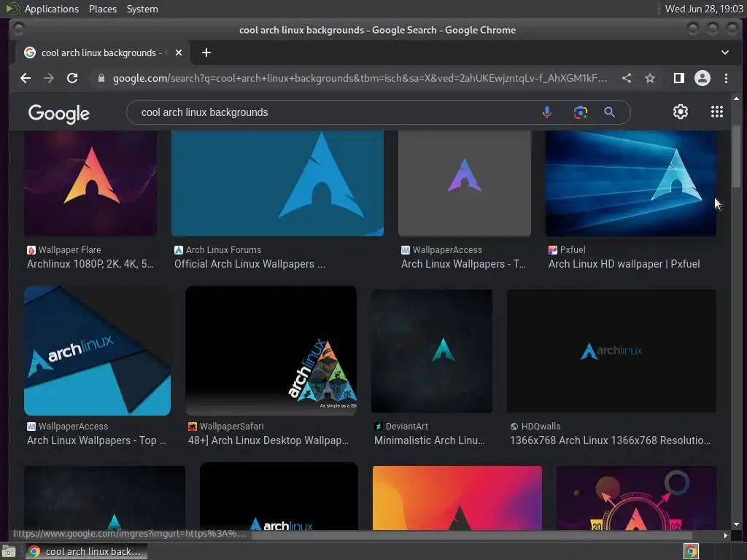Open 'Arch Linux HD wallpaper | Pxfuel' link
This screenshot has height=560, width=747.
tap(624, 264)
